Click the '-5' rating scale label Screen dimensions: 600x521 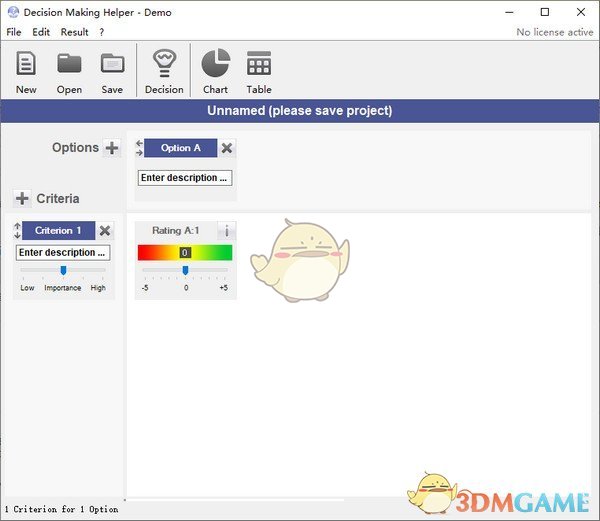tap(145, 288)
